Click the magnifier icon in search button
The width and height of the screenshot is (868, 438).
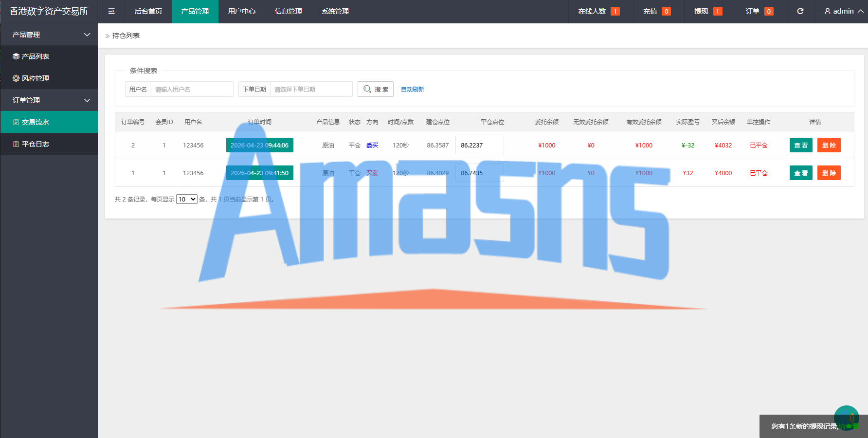point(367,89)
